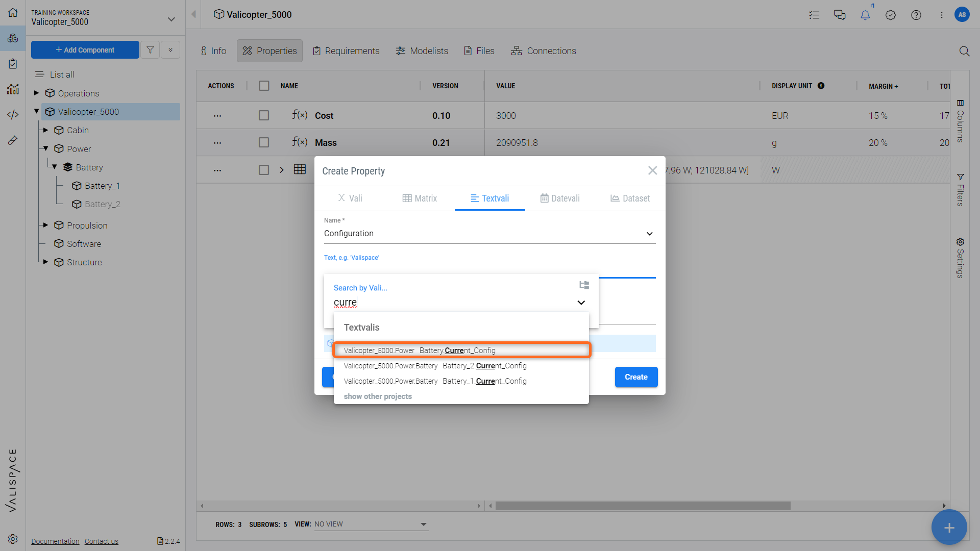This screenshot has height=551, width=980.
Task: Expand the Cabin tree node
Action: pyautogui.click(x=45, y=130)
